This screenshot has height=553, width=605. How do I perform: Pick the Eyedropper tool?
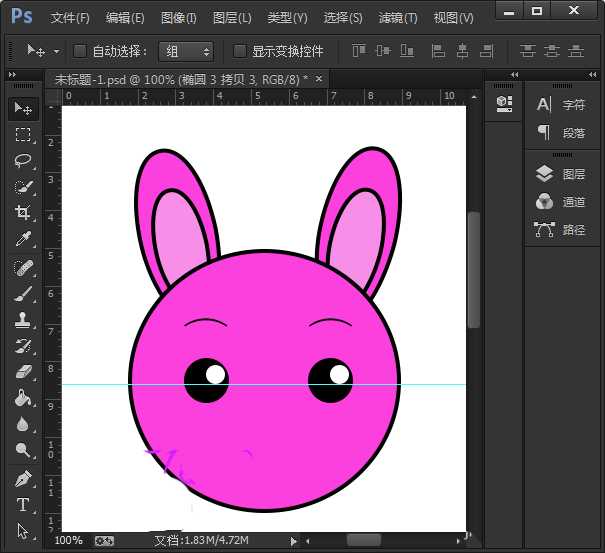coord(22,239)
